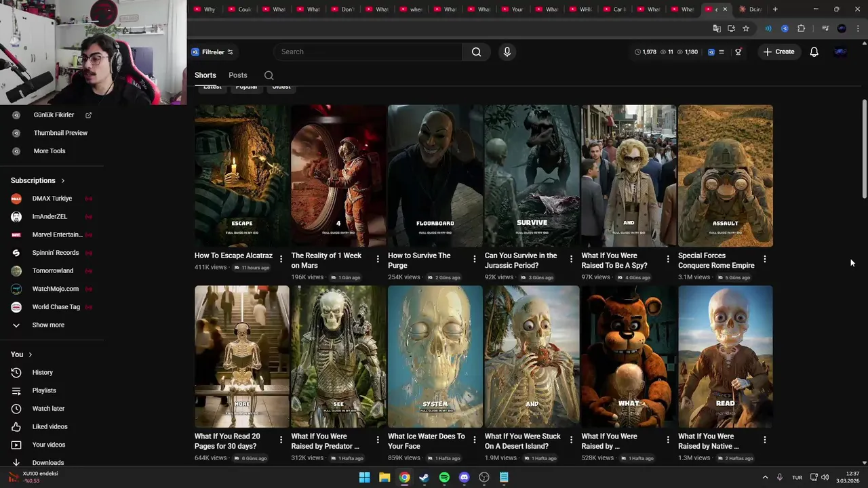Expand the Subscriptions section chevron
This screenshot has height=488, width=868.
point(62,181)
